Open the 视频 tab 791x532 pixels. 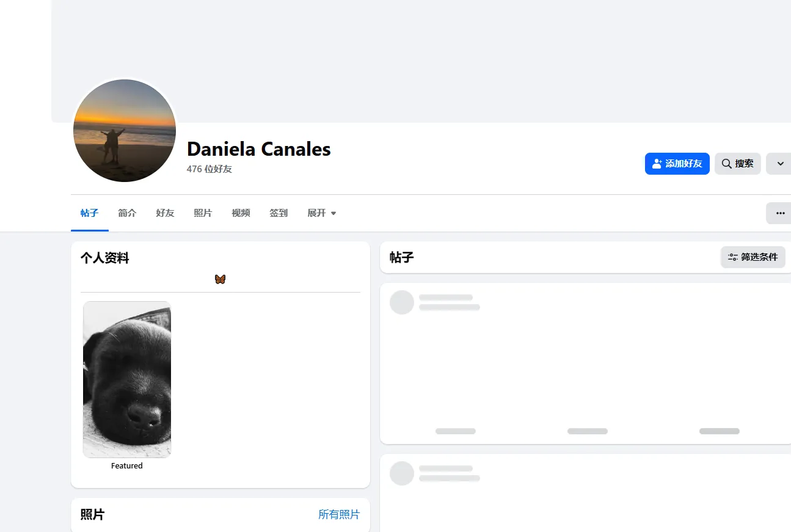tap(241, 213)
